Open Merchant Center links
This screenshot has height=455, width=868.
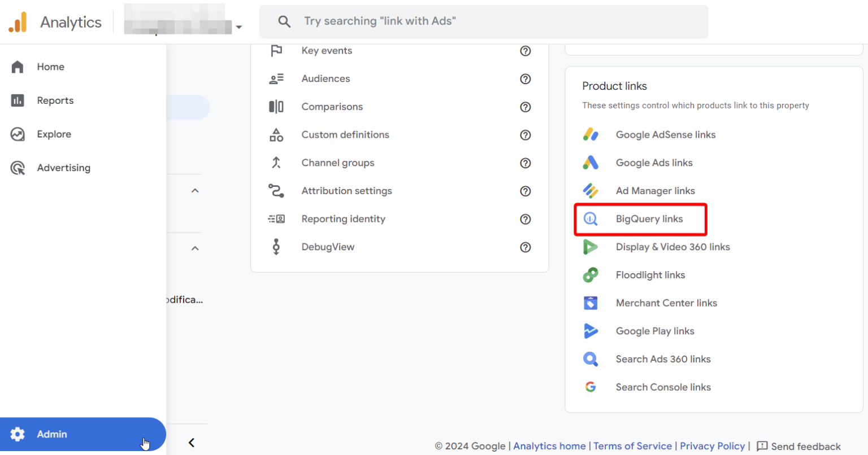click(666, 303)
